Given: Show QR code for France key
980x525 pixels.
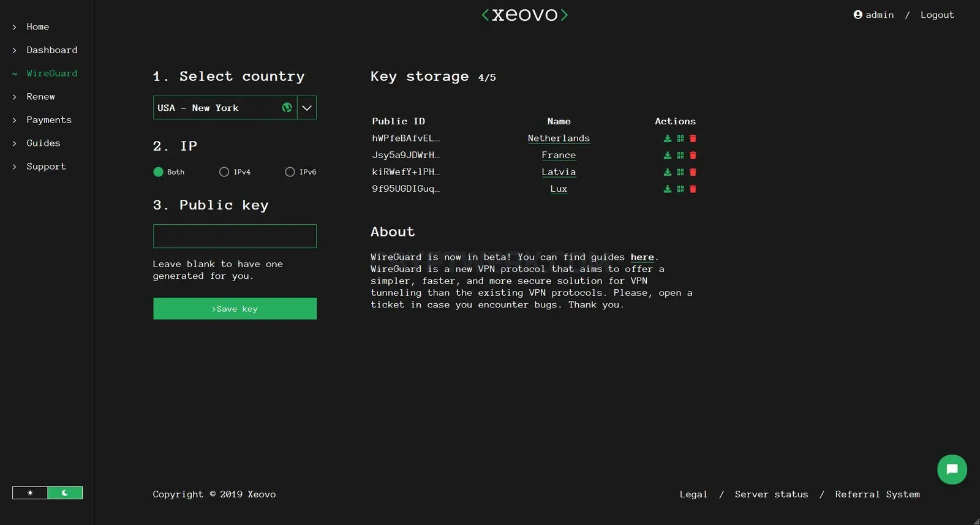Looking at the screenshot, I should coord(680,156).
